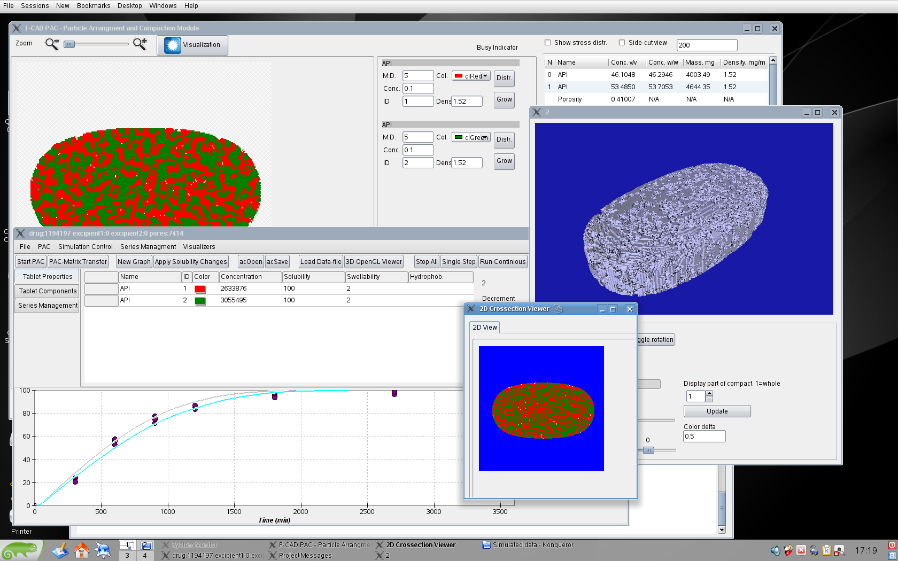Open the SUSE start menu
898x561 pixels.
click(x=21, y=550)
